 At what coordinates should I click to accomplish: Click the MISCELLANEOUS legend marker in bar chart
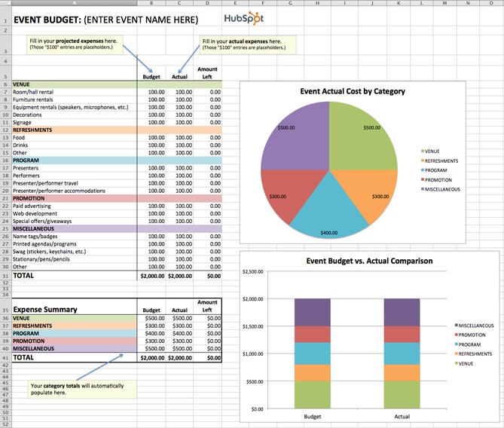(456, 325)
